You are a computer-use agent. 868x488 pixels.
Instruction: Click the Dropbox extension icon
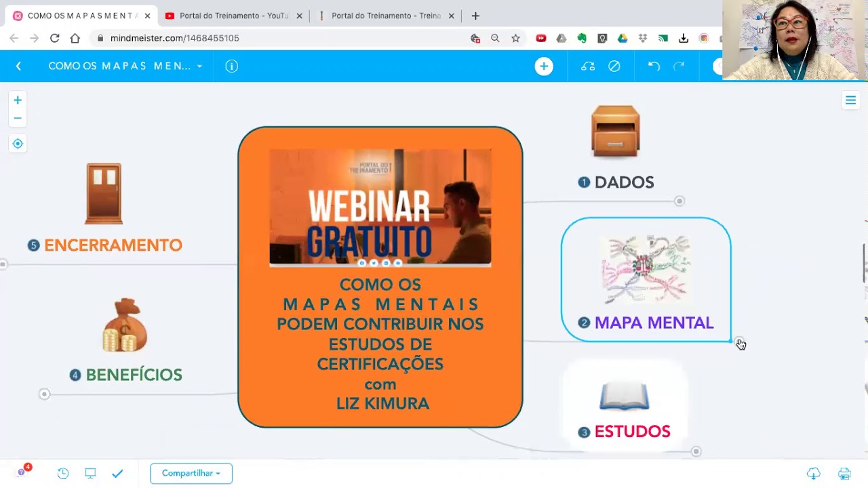pyautogui.click(x=643, y=38)
